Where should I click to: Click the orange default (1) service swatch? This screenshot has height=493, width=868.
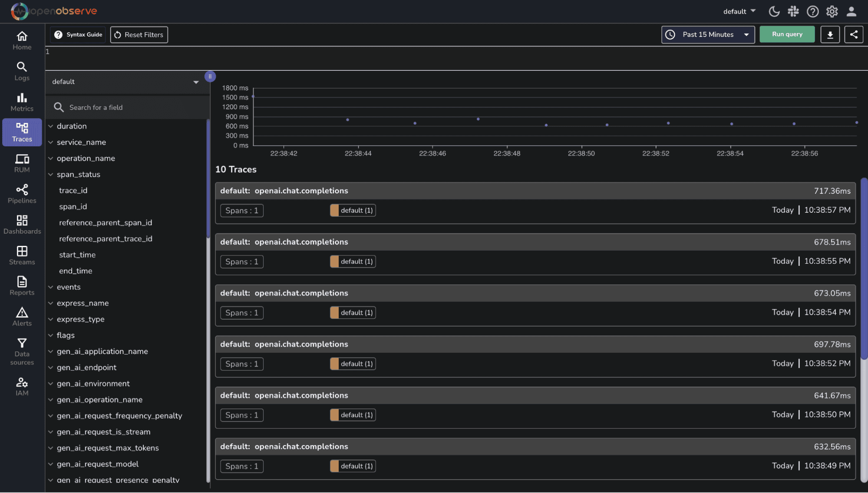(x=334, y=211)
